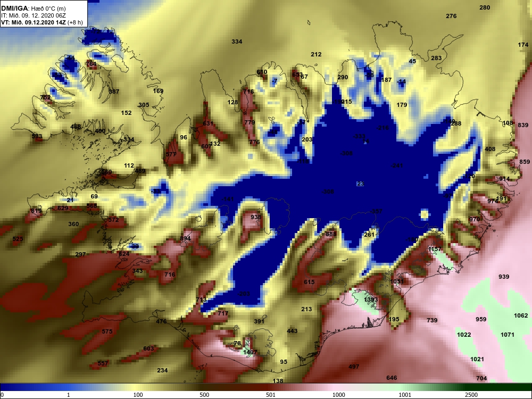This screenshot has width=532, height=399.
Task: Click the map value '577'
Action: point(171,155)
